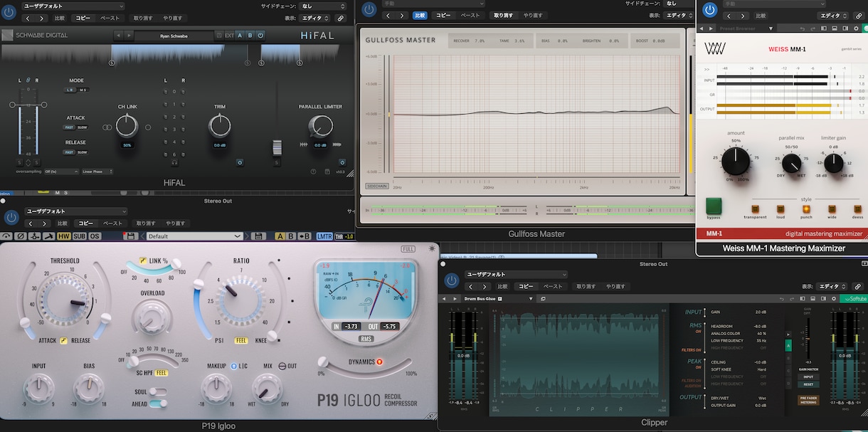The height and width of the screenshot is (432, 868).
Task: Click P19 Igloo FULL button
Action: coord(408,249)
